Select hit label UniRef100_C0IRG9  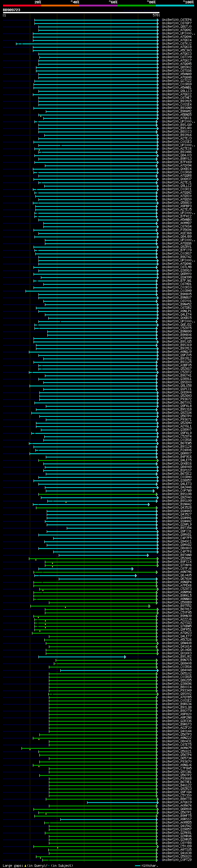(177, 84)
